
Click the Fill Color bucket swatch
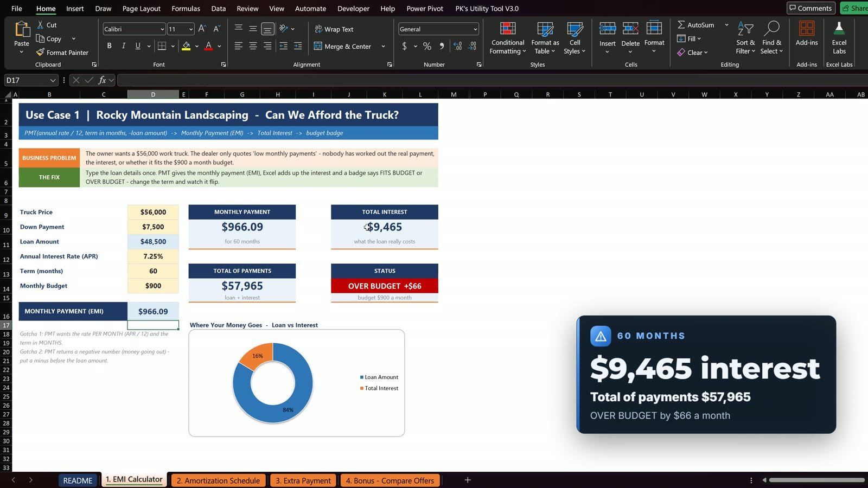coord(186,46)
